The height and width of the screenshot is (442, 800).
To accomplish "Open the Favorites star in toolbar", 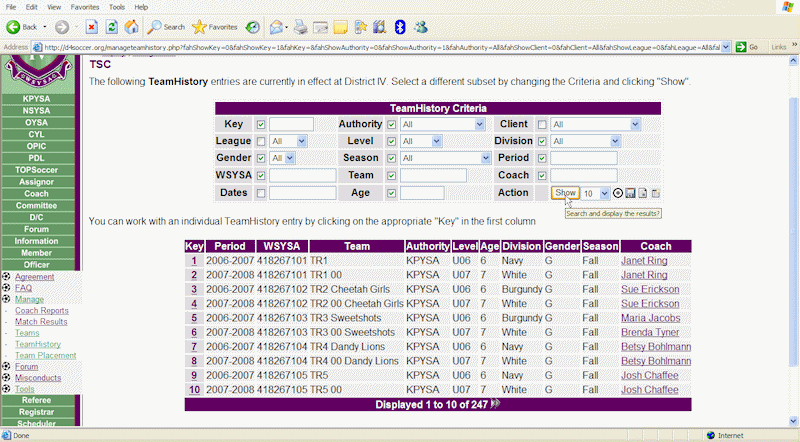I will pos(201,27).
